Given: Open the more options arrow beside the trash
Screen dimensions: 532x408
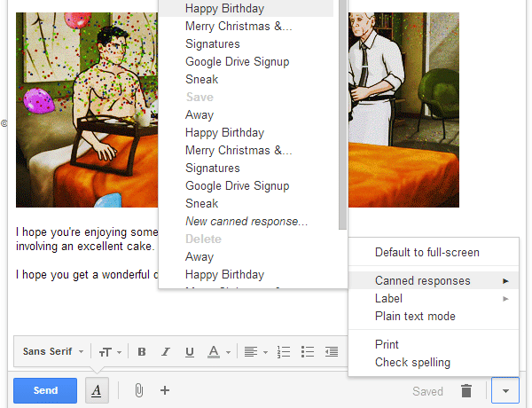Looking at the screenshot, I should (505, 390).
